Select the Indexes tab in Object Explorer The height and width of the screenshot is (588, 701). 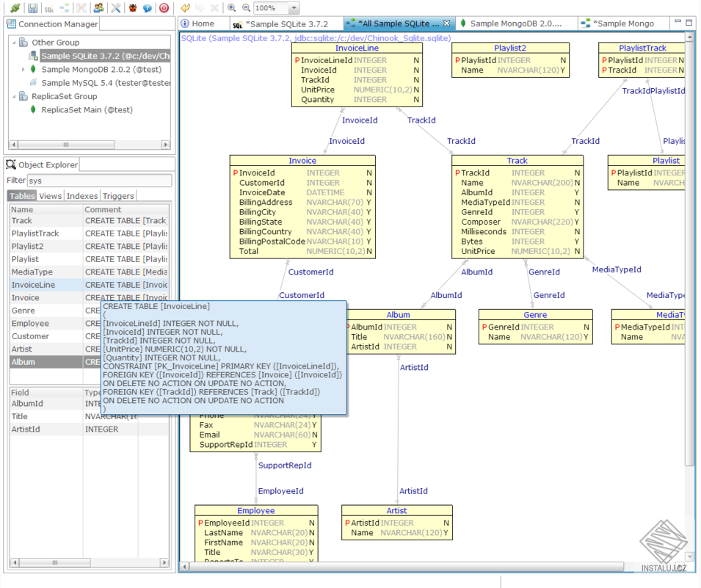82,196
